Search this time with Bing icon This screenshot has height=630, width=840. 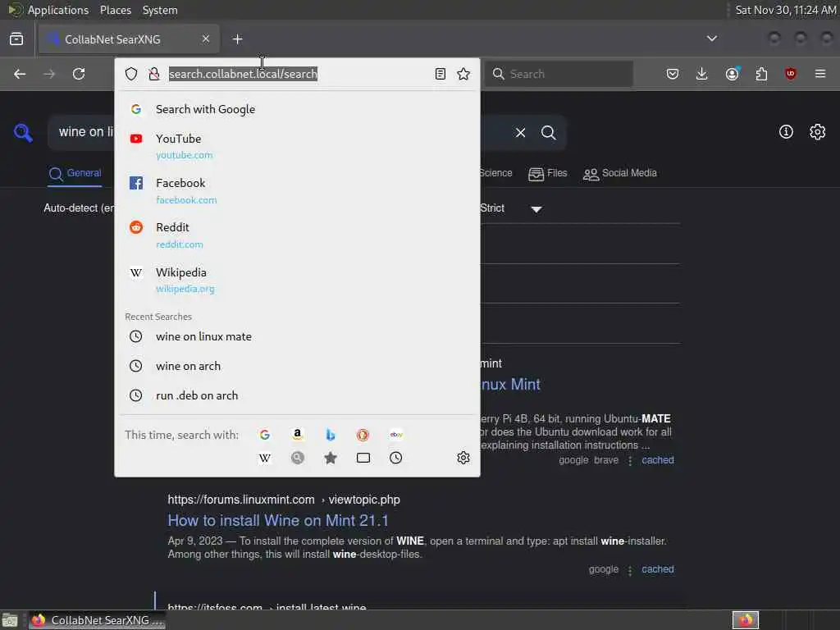point(330,435)
